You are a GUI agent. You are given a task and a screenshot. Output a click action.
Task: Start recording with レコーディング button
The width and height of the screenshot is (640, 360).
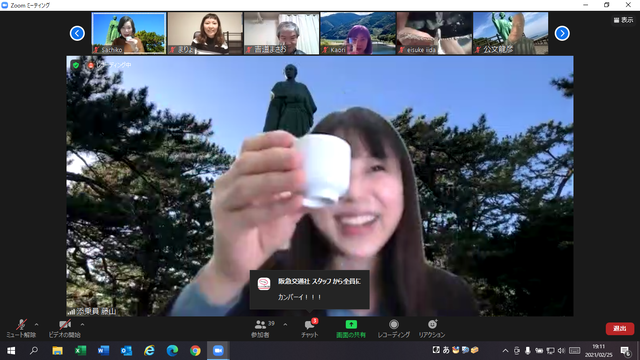coord(393,329)
